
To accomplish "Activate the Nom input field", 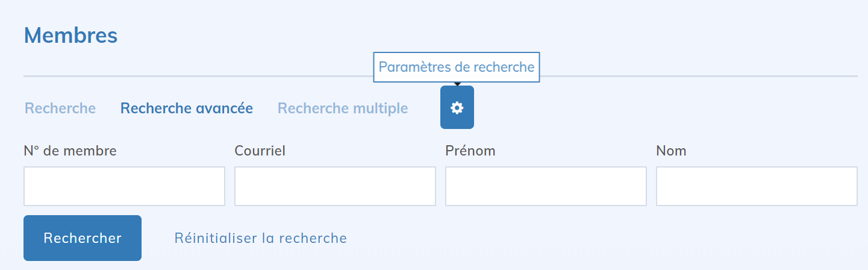I will pos(757,186).
